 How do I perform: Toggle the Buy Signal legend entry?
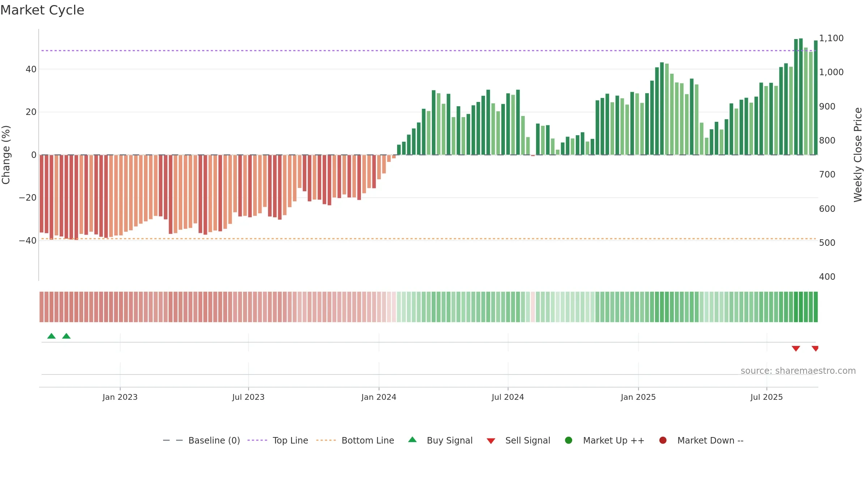tap(440, 440)
